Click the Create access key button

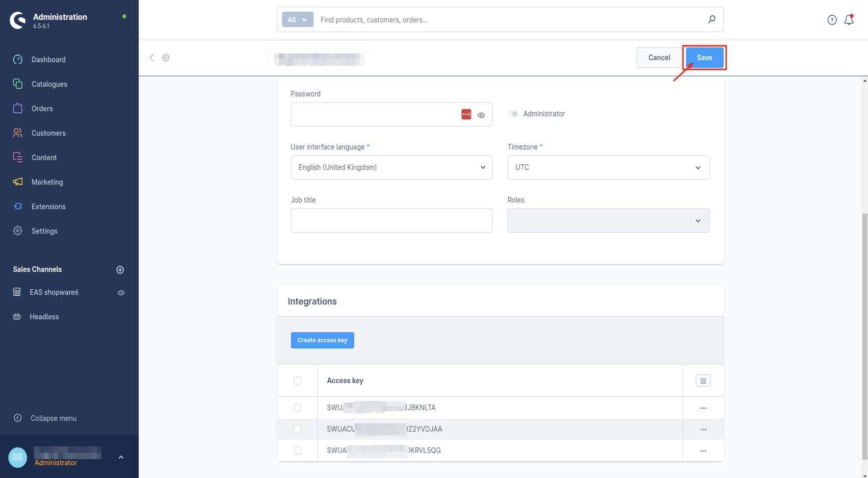click(322, 340)
